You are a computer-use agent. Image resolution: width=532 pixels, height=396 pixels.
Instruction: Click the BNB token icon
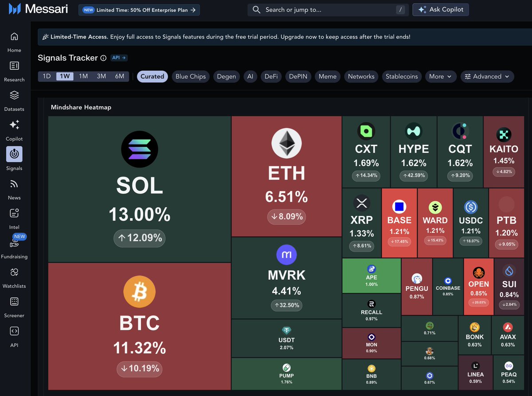[x=372, y=369]
